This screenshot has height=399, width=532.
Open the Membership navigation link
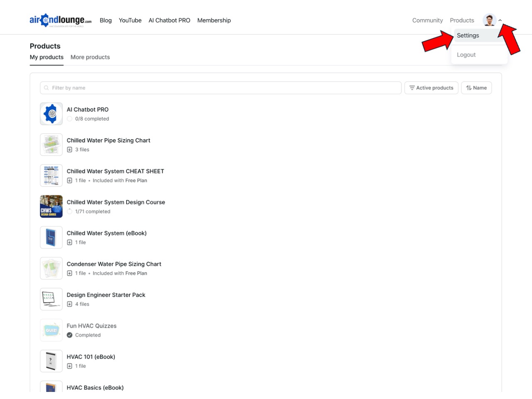pyautogui.click(x=214, y=20)
